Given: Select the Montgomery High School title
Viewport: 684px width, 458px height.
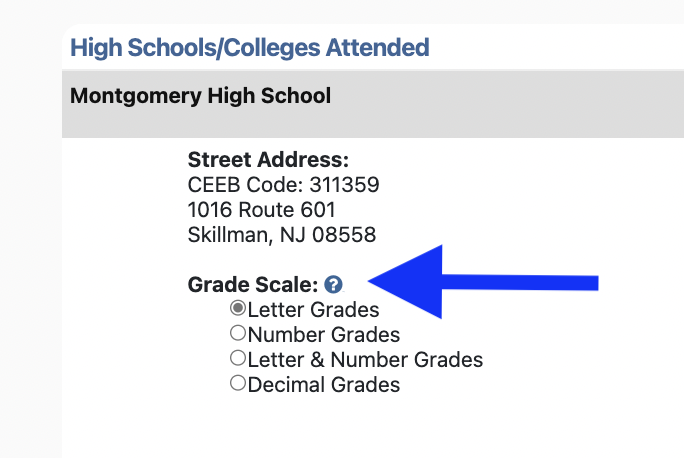Looking at the screenshot, I should pyautogui.click(x=200, y=97).
